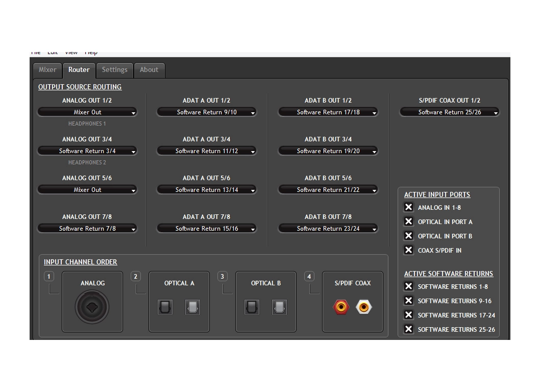Expand ADAT A Out 5/6 dropdown
This screenshot has height=392, width=539.
207,190
